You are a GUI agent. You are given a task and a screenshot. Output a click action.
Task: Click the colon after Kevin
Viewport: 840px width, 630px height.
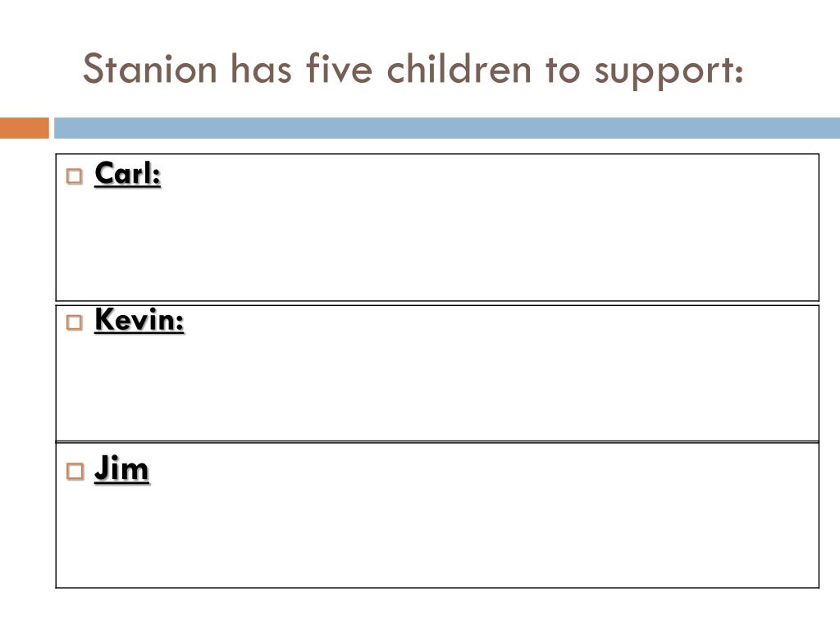pyautogui.click(x=179, y=323)
